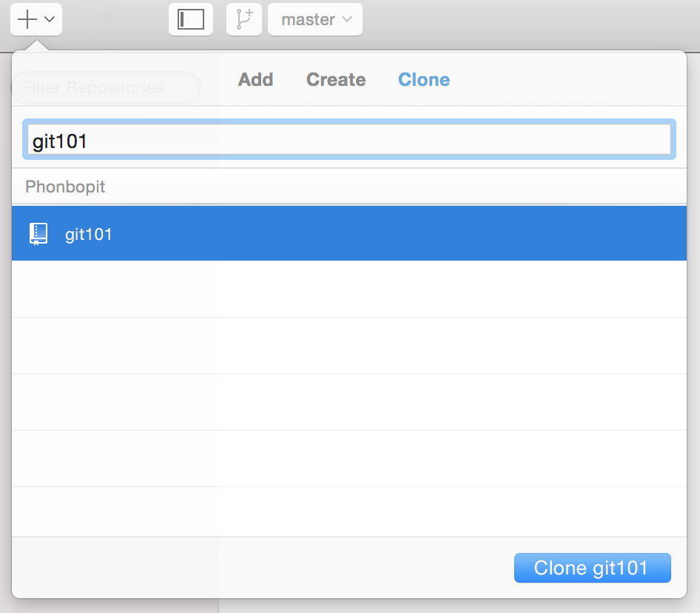Open the master branch dropdown
The image size is (700, 613).
315,19
